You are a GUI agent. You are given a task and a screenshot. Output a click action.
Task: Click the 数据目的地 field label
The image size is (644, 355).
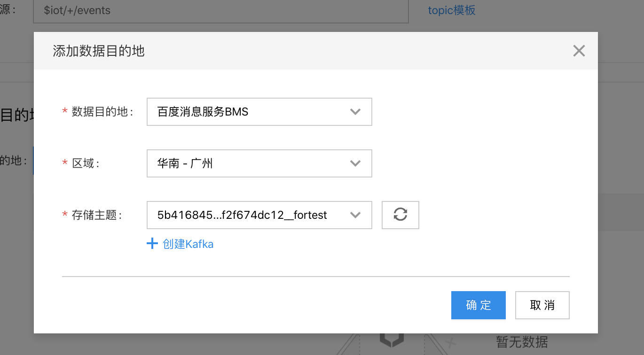pos(102,112)
